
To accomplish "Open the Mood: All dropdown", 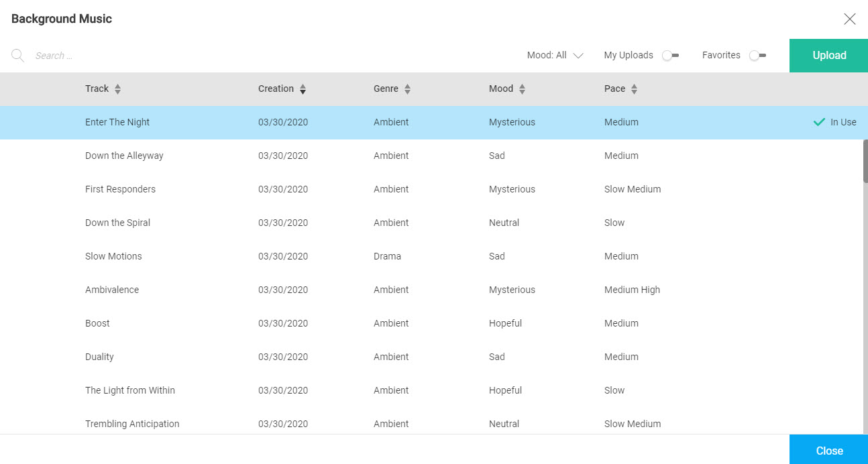I will 555,56.
